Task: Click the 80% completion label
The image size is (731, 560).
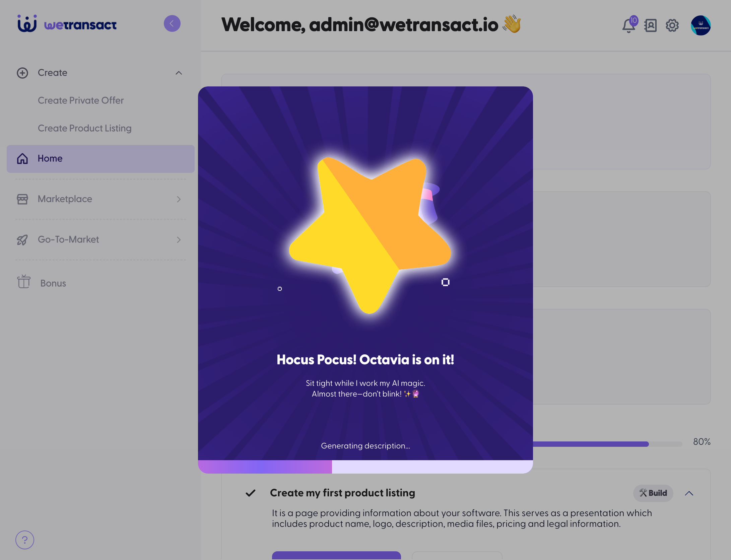Action: (702, 442)
